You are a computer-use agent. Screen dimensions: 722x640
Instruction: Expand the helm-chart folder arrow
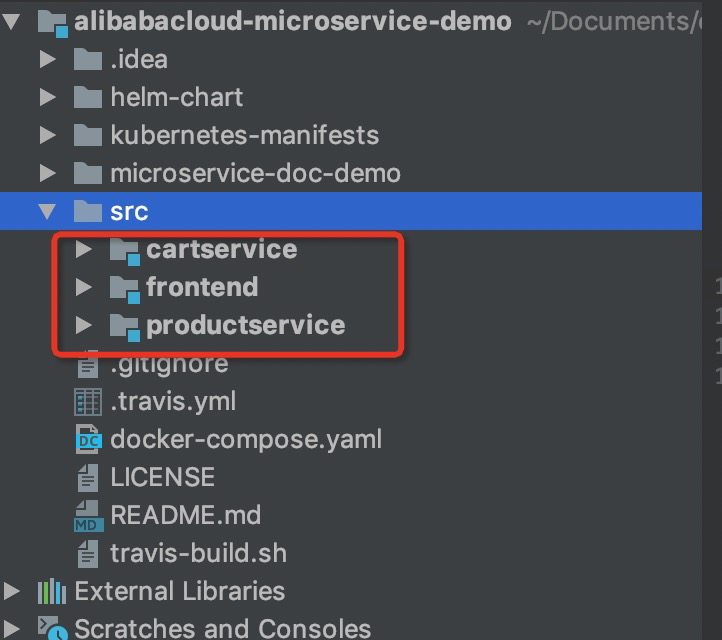pyautogui.click(x=47, y=98)
